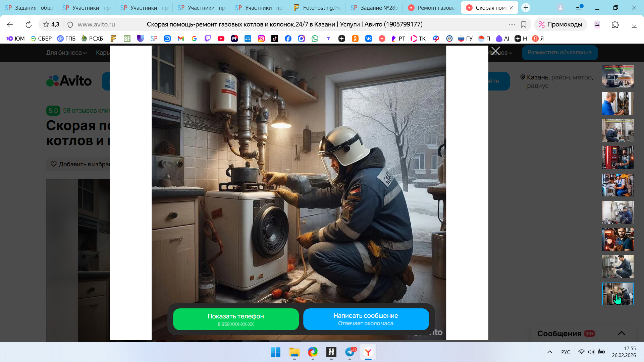Image resolution: width=644 pixels, height=362 pixels.
Task: Click the downloads arrow icon
Action: pyautogui.click(x=634, y=24)
